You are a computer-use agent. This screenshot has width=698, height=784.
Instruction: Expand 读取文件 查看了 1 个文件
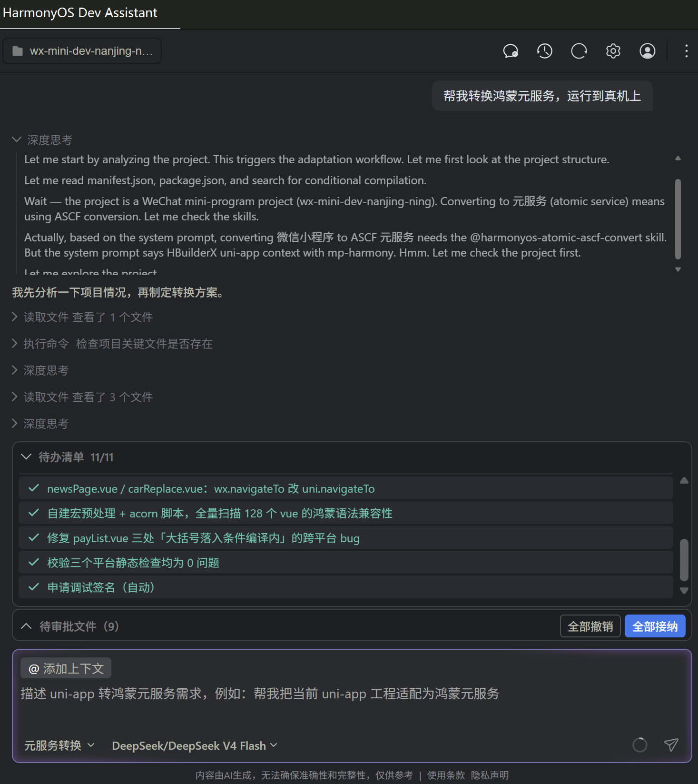pyautogui.click(x=82, y=317)
